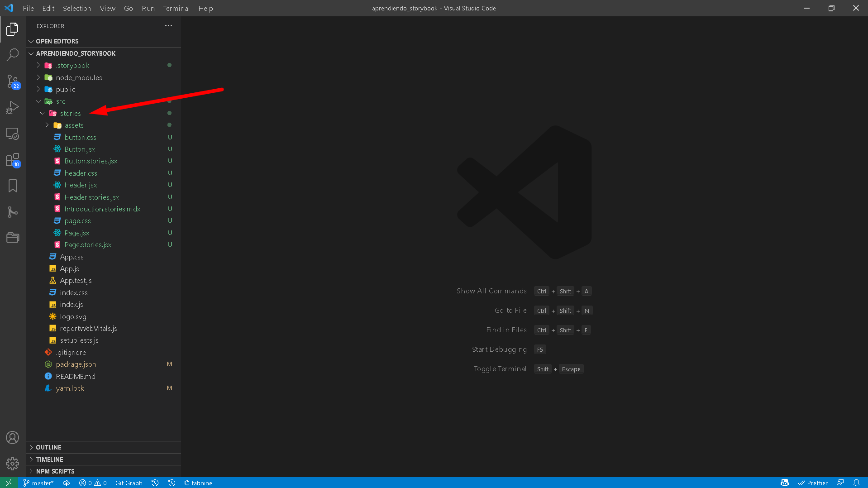The width and height of the screenshot is (868, 488).
Task: Open the Source Control view
Action: coord(13,81)
